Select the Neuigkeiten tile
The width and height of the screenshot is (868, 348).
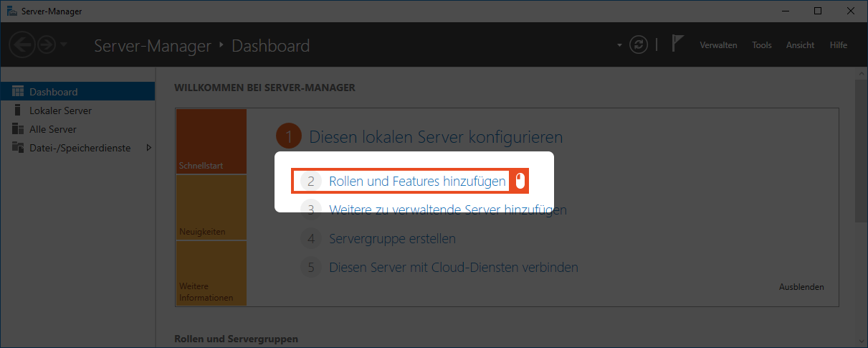pyautogui.click(x=211, y=207)
